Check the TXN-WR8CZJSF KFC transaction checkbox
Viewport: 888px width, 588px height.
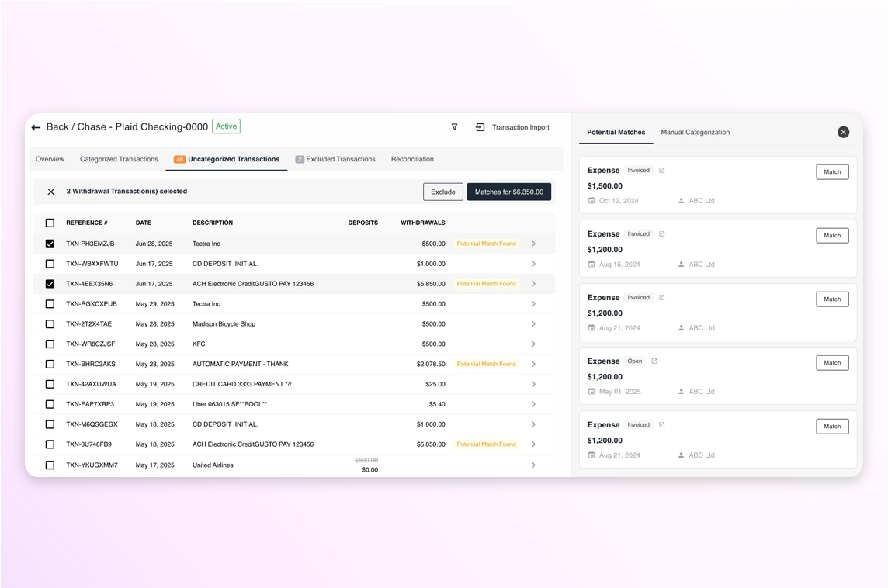click(50, 344)
